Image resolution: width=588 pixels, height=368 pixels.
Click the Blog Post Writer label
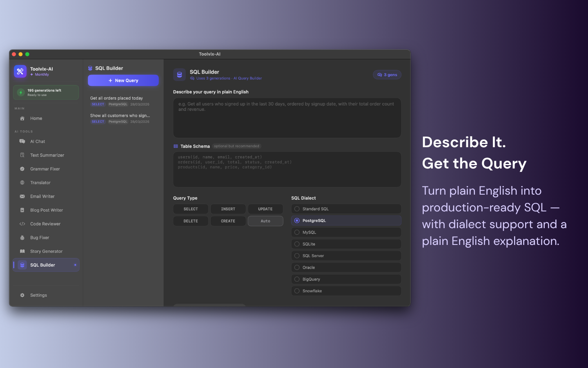pos(47,210)
